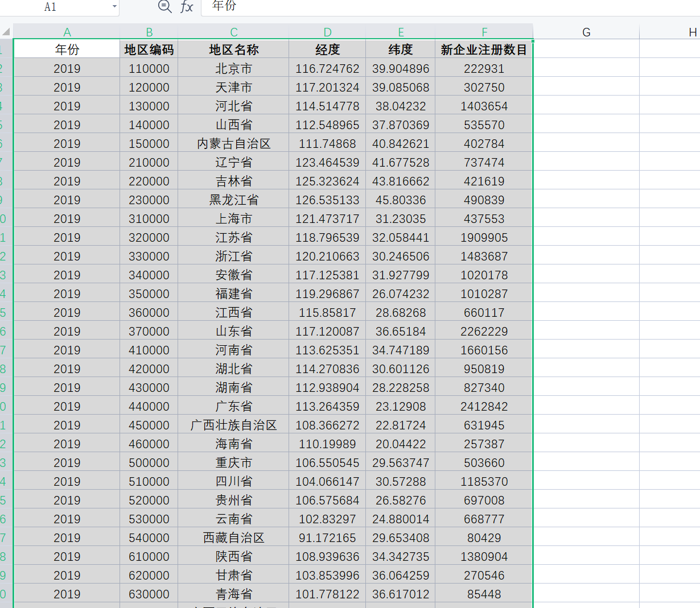
Task: Select the cell containing 贵州省
Action: pyautogui.click(x=234, y=500)
